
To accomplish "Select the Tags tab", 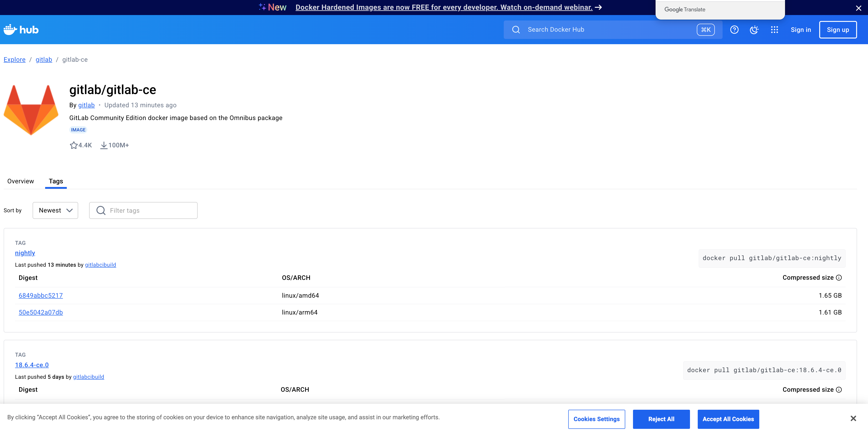I will [x=56, y=181].
